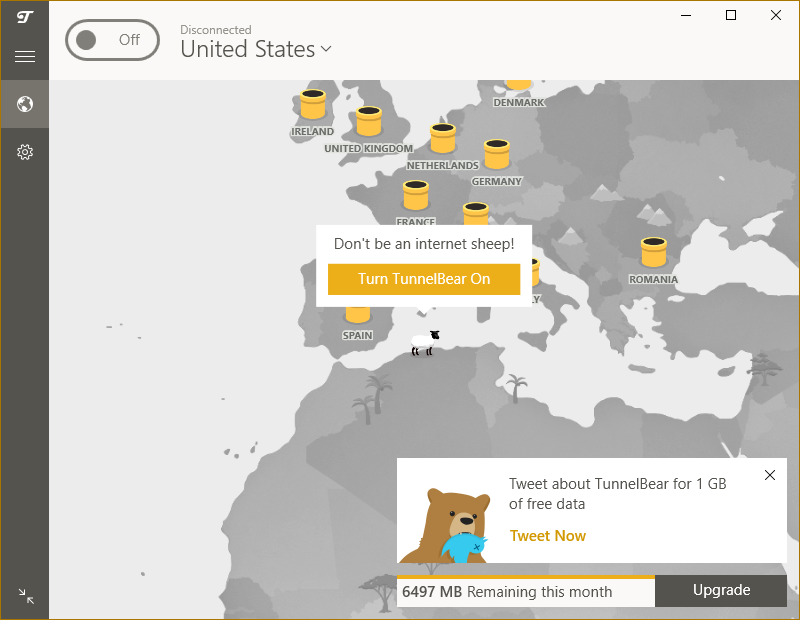The width and height of the screenshot is (800, 620).
Task: Select the Netherlands tunnel
Action: 442,138
